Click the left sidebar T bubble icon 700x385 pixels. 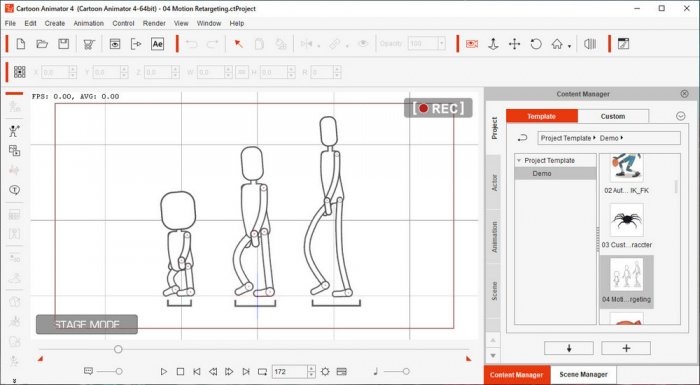click(14, 190)
